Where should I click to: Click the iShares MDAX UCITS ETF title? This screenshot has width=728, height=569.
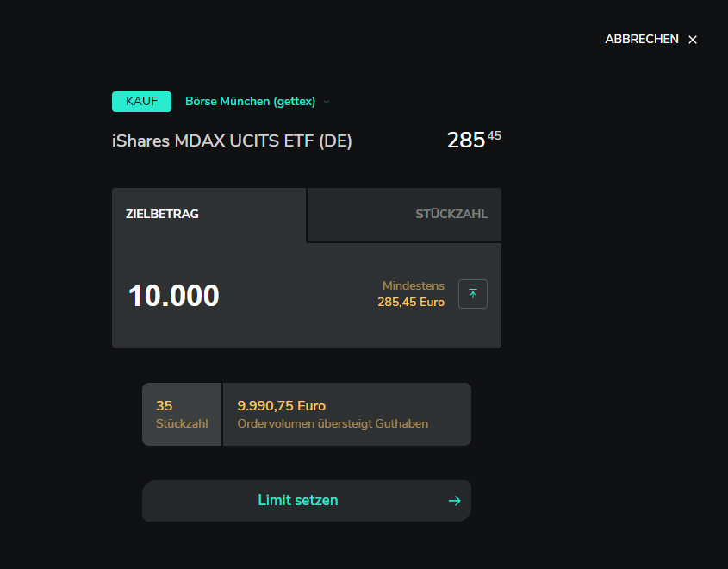tap(232, 141)
